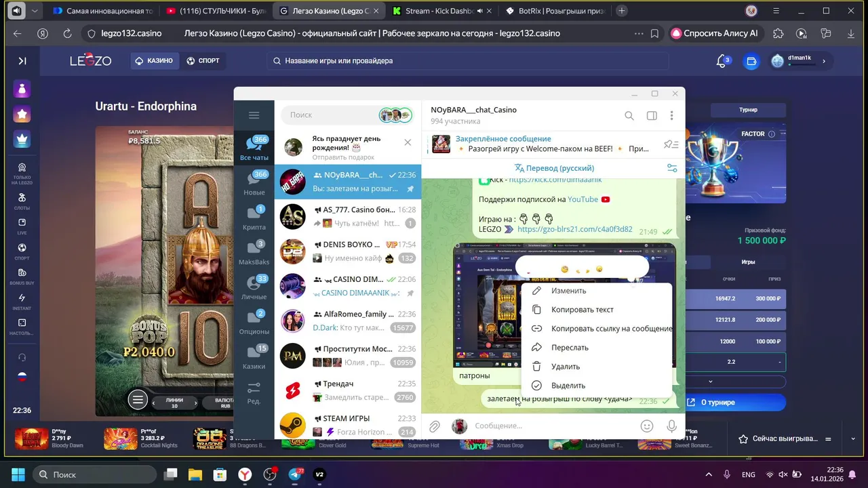Switch to the "Казино" tab
Viewport: 868px width, 488px height.
[x=154, y=61]
